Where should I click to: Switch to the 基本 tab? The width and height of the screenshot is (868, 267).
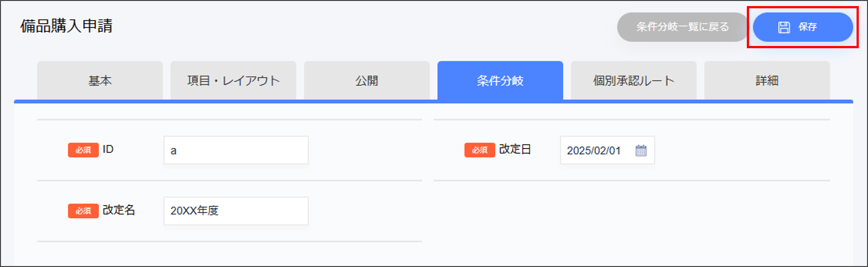(100, 81)
